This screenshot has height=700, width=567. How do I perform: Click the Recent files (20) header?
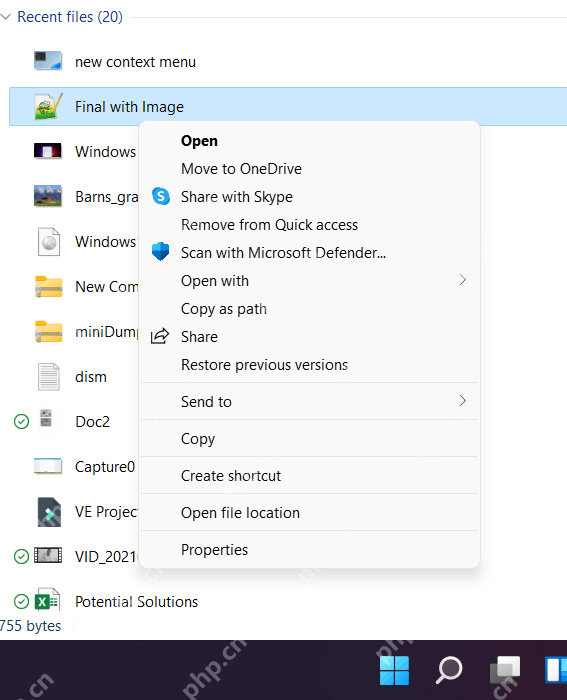(x=70, y=17)
